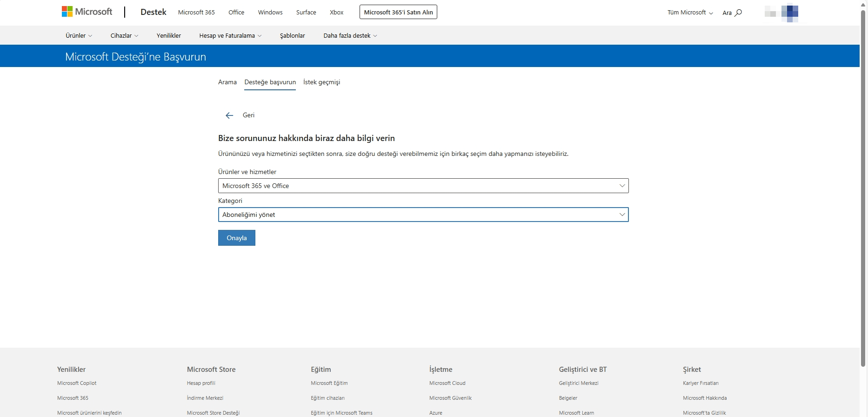Viewport: 868px width, 417px height.
Task: Open Microsoft Hakkında footer link
Action: click(x=705, y=398)
